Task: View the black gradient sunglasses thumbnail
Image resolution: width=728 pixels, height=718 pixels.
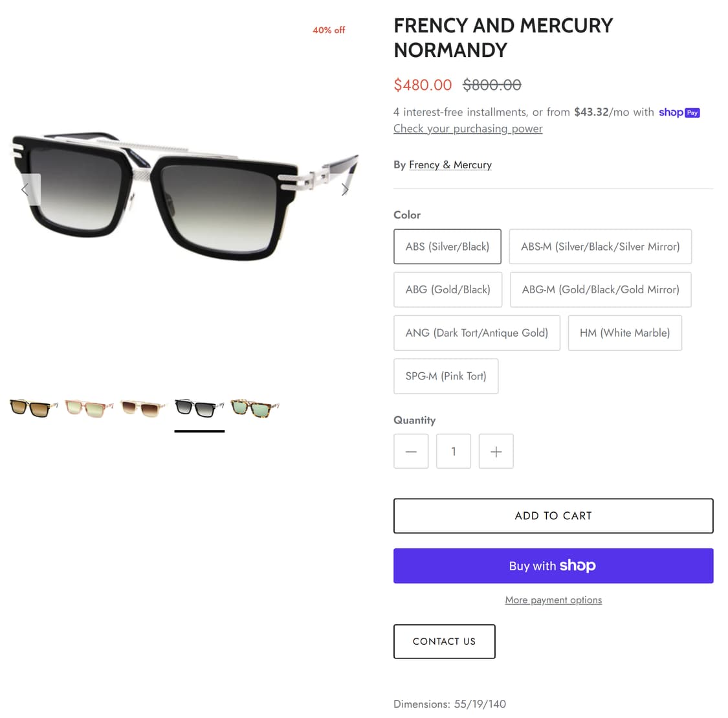Action: coord(199,409)
